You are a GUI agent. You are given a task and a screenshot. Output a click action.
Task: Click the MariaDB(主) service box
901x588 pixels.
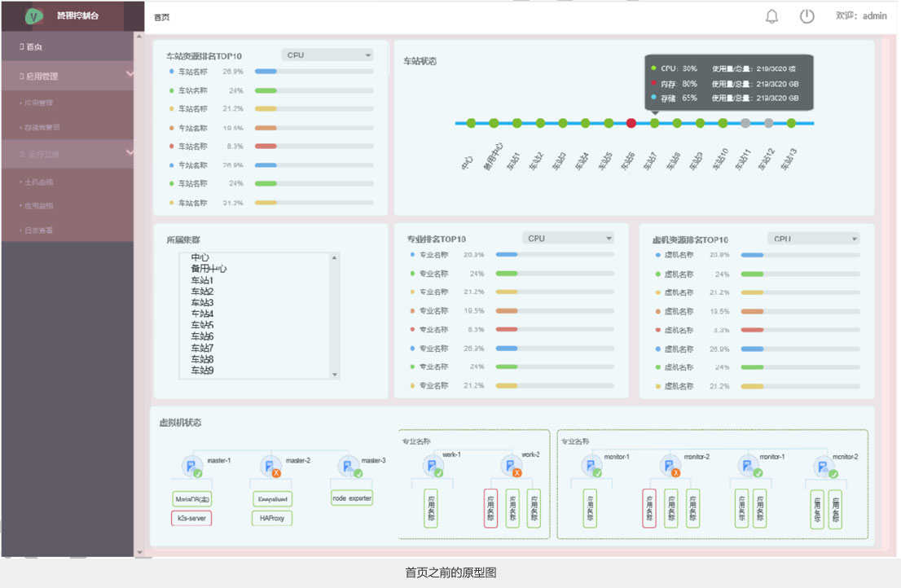192,499
